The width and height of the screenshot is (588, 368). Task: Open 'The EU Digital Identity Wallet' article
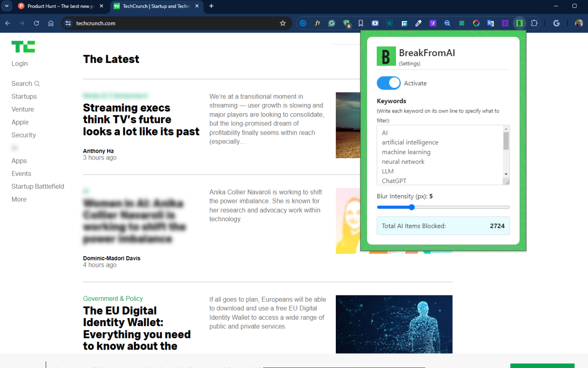click(x=137, y=328)
